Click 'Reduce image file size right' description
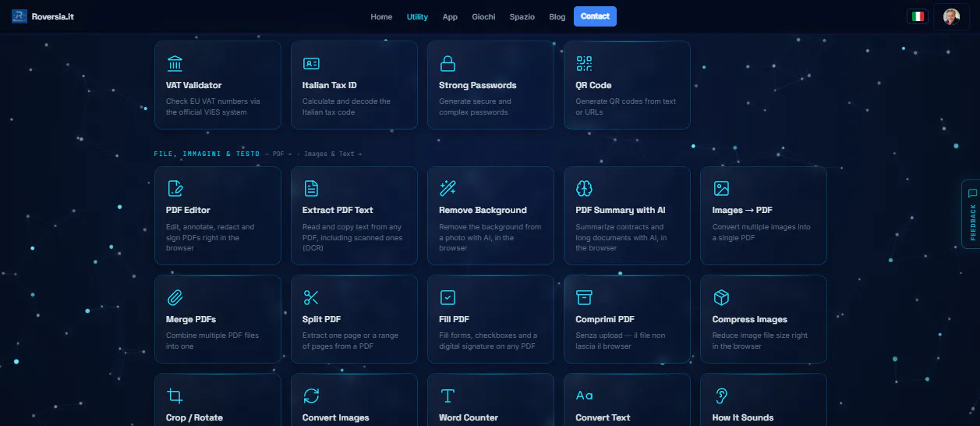980x426 pixels. 760,335
